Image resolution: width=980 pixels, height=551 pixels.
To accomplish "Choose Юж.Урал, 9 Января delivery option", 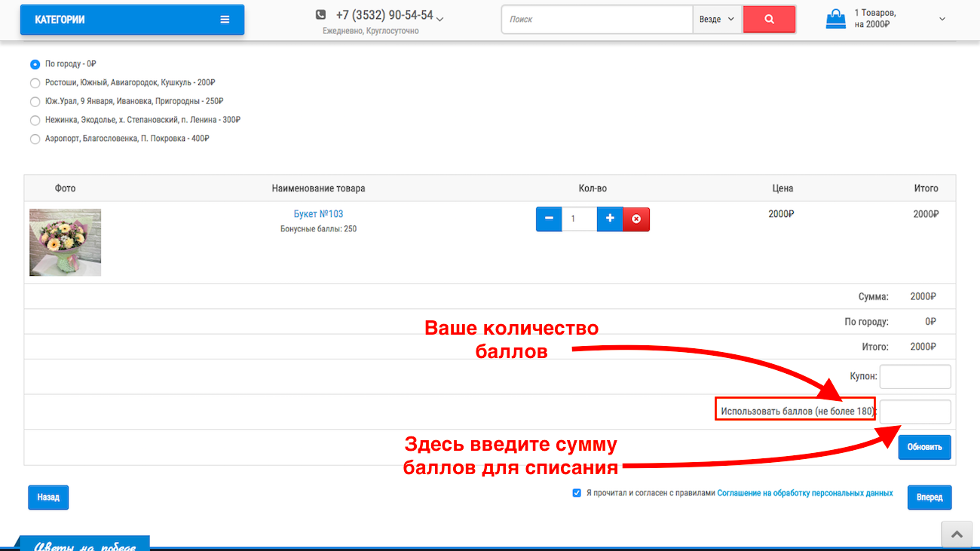I will [35, 102].
